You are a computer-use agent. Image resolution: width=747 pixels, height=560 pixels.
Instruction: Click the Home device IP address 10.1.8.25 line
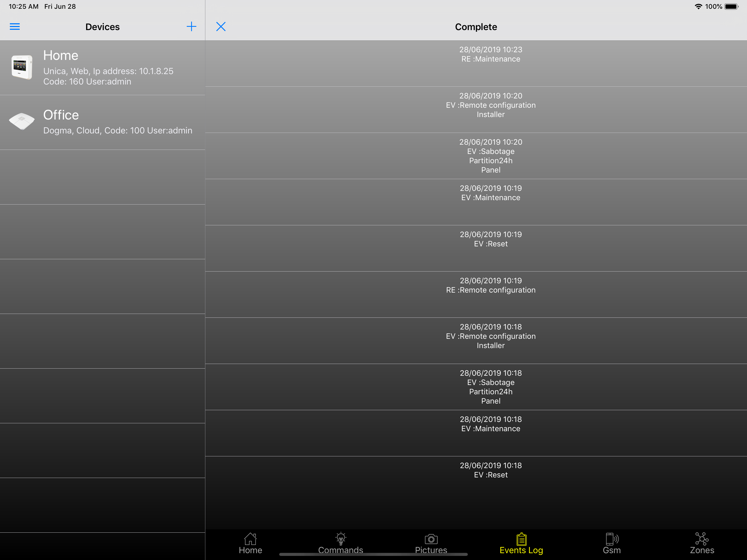[x=108, y=71]
